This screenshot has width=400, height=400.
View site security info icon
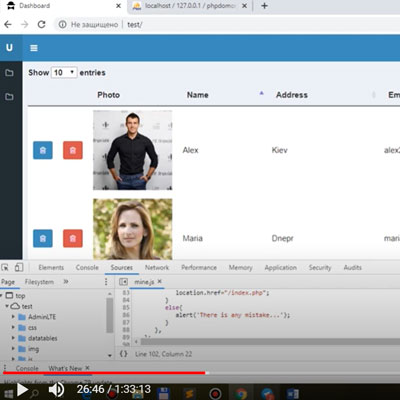tap(62, 25)
